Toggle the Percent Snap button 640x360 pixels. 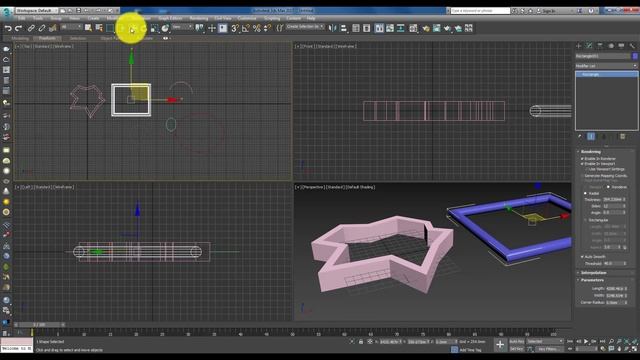(257, 28)
